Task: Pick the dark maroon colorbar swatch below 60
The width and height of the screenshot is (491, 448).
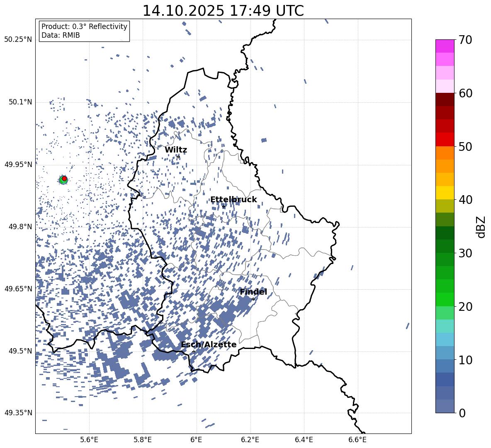Action: tap(445, 99)
